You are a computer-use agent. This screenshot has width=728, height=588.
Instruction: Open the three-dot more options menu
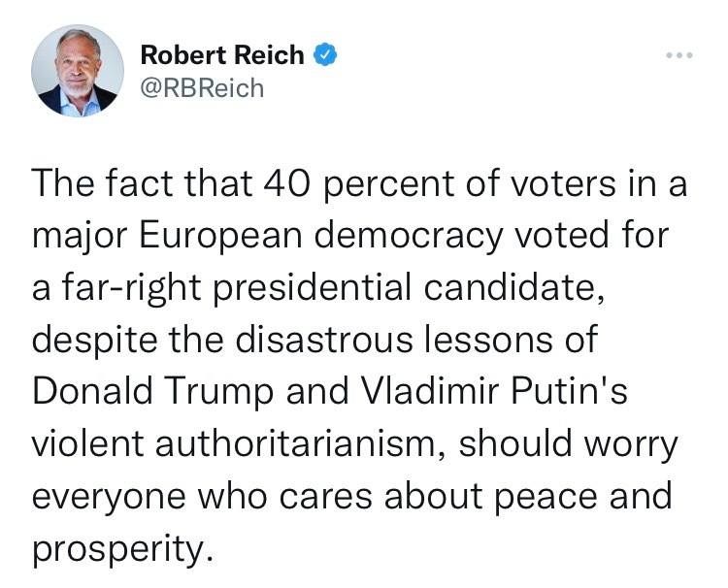coord(679,55)
